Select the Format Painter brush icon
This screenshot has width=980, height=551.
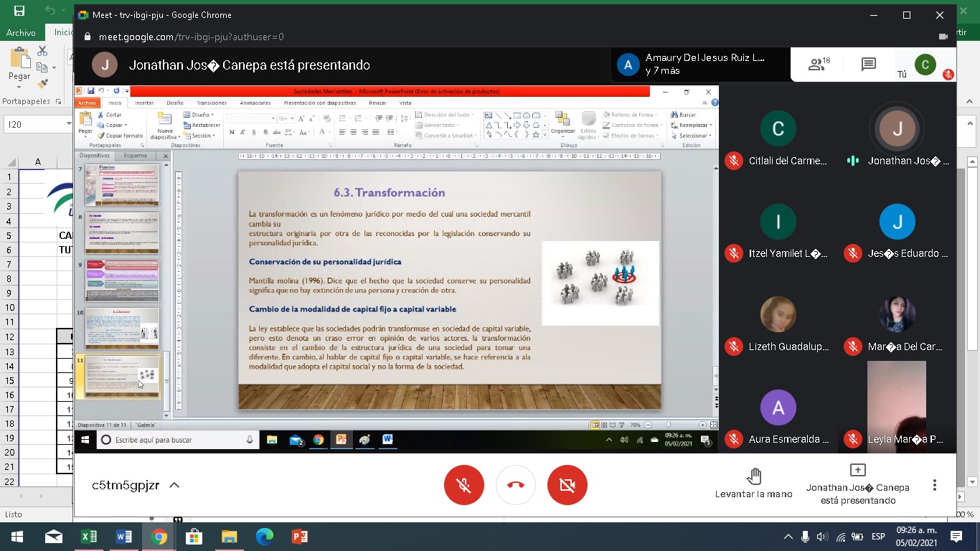point(42,83)
